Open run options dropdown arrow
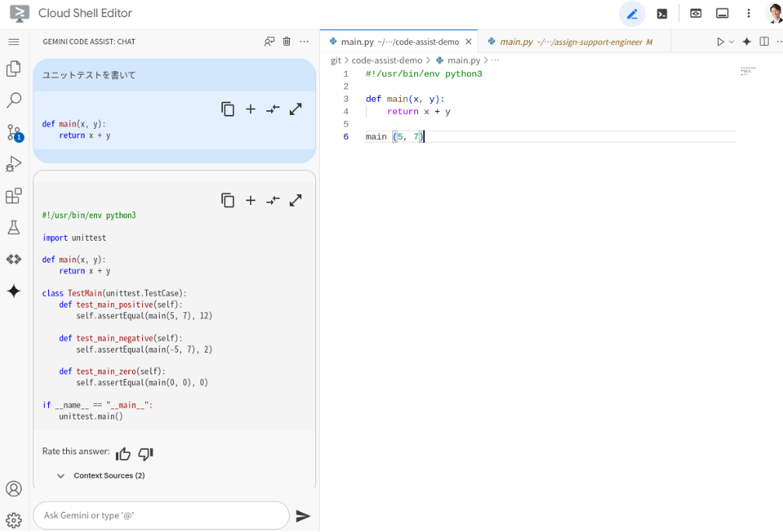 coord(732,42)
